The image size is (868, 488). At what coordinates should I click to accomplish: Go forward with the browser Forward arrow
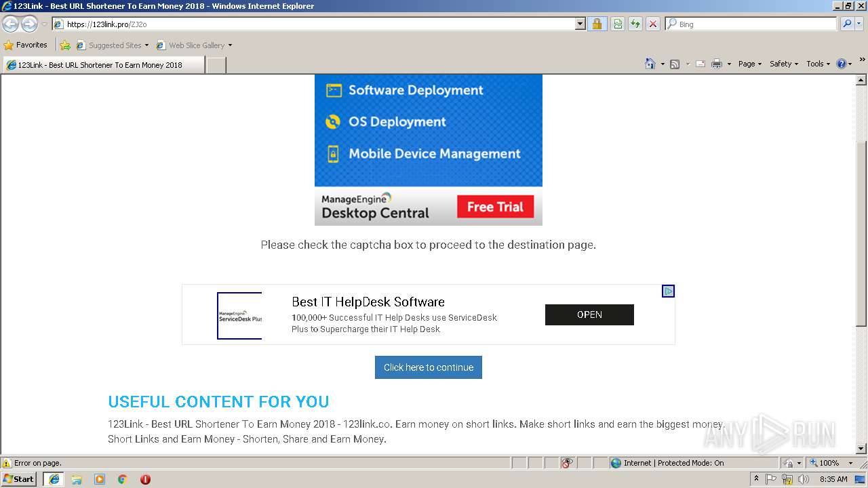29,24
